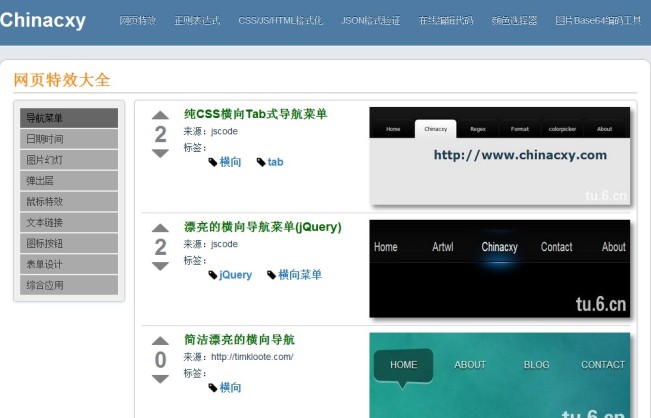Click the 网页特效大全 page heading
The width and height of the screenshot is (651, 418).
point(62,80)
